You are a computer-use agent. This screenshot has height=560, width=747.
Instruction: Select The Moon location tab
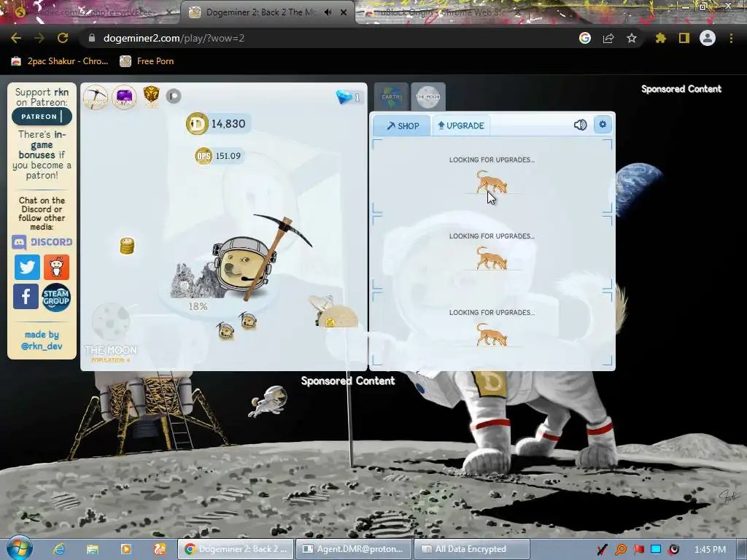point(427,97)
